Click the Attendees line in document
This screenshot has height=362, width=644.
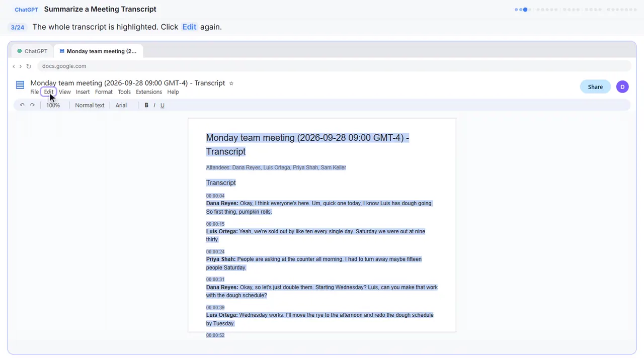tap(276, 167)
